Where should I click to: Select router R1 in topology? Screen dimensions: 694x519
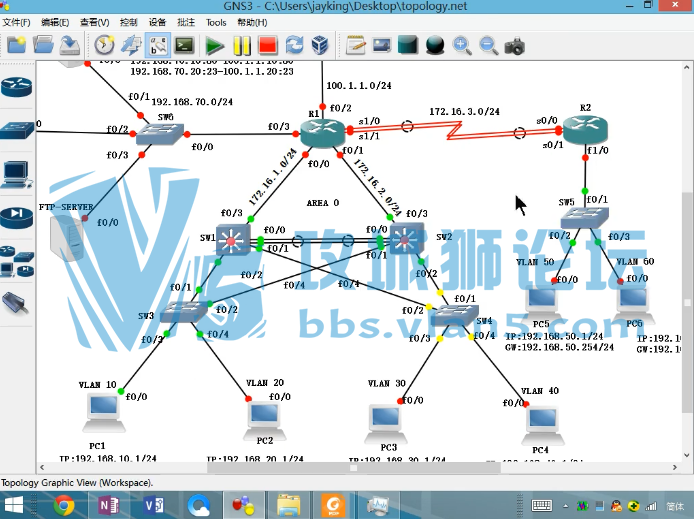tap(322, 133)
